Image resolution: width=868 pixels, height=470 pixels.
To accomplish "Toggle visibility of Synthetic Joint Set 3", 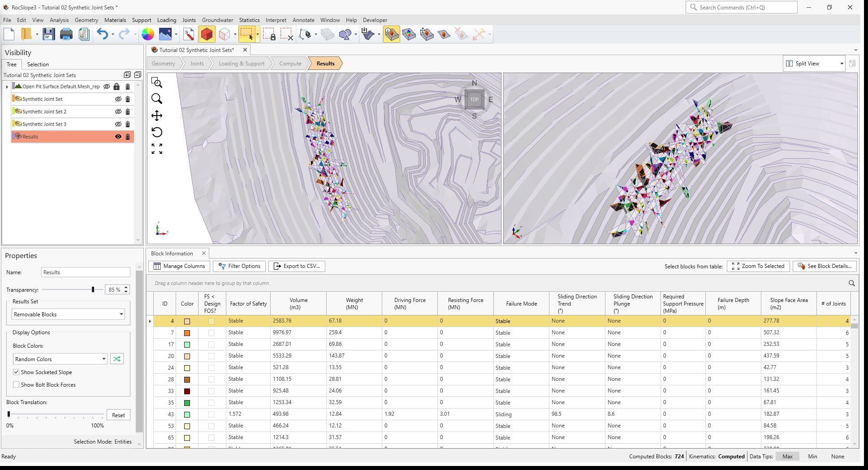I will click(x=118, y=124).
